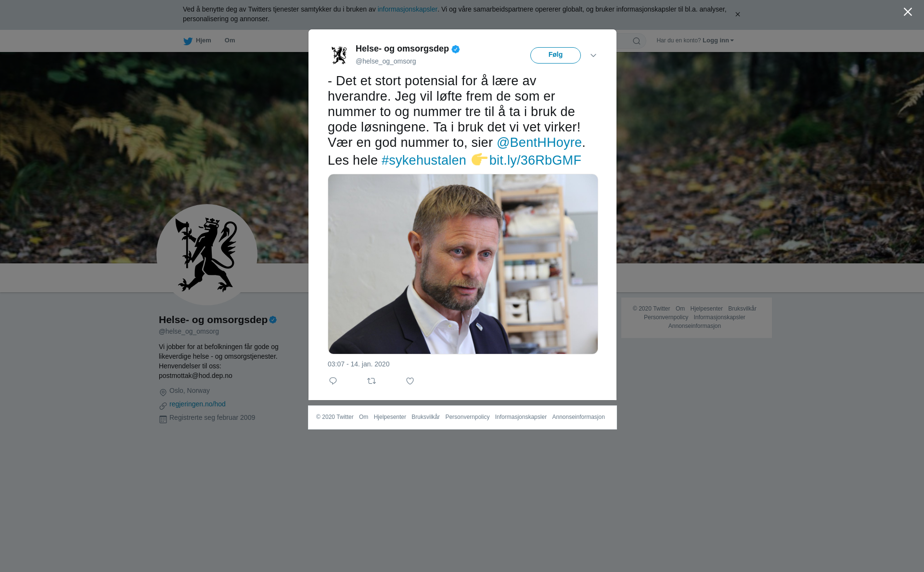Image resolution: width=924 pixels, height=572 pixels.
Task: Open the Om menu item
Action: [230, 40]
